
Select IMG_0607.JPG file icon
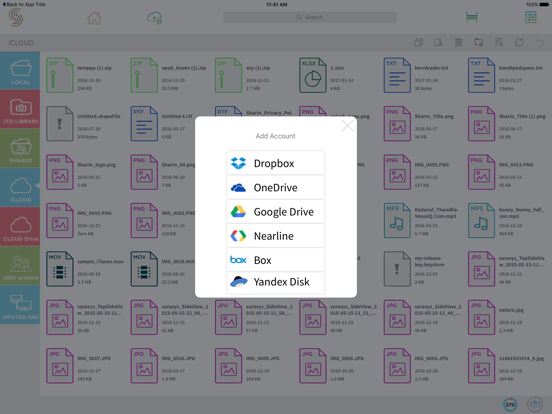(x=60, y=366)
